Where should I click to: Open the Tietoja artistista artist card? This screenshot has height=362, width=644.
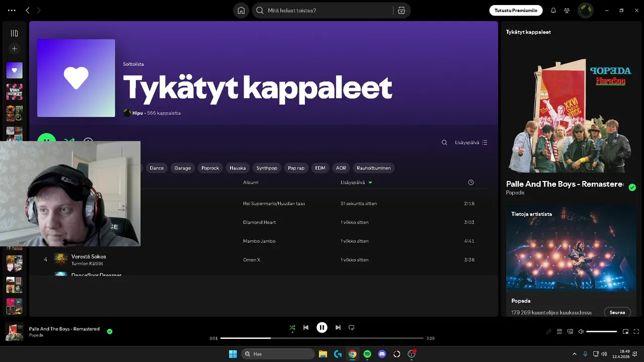coord(571,260)
